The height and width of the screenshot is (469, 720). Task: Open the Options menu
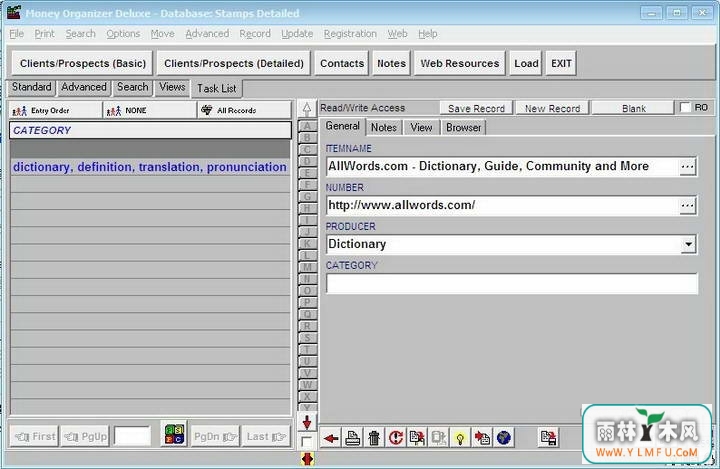123,34
